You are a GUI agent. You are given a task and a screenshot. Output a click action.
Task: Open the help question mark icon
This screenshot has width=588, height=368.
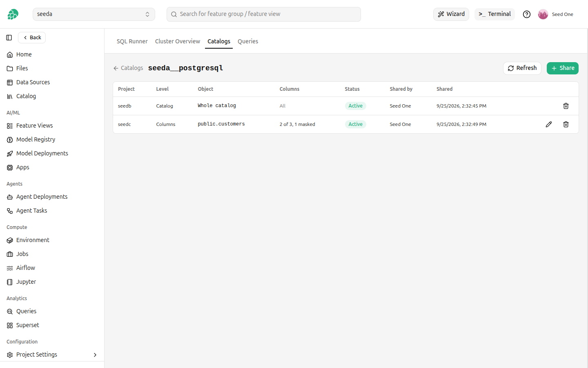527,14
